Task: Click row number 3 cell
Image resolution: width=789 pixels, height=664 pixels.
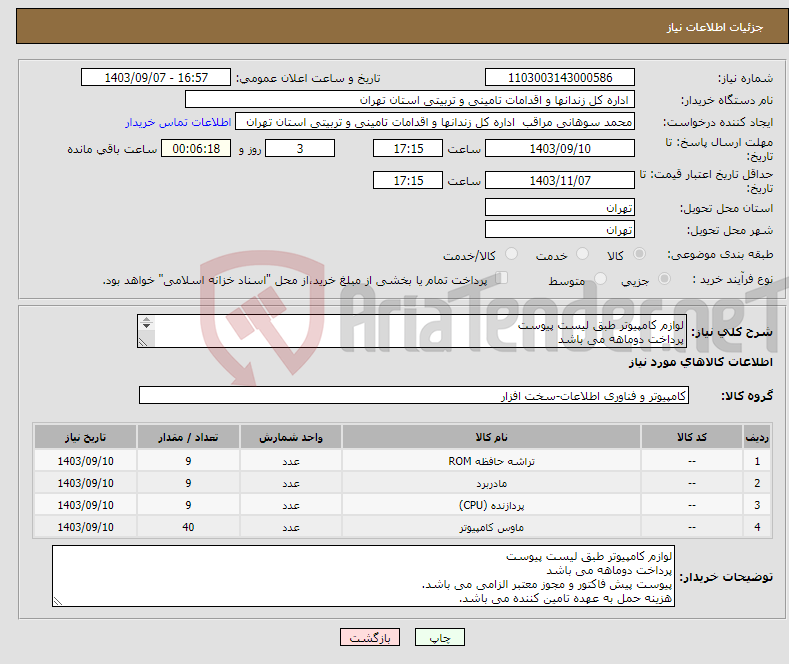Action: pyautogui.click(x=757, y=505)
